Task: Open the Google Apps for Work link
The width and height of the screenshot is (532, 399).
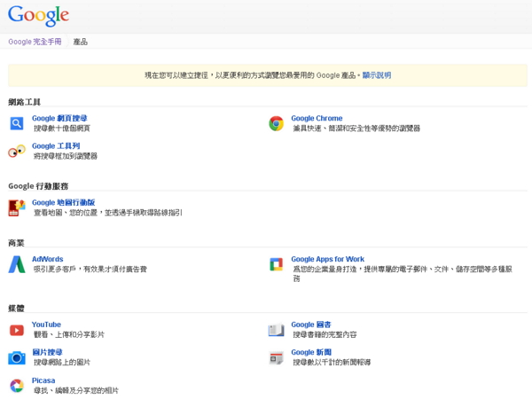Action: (x=327, y=259)
